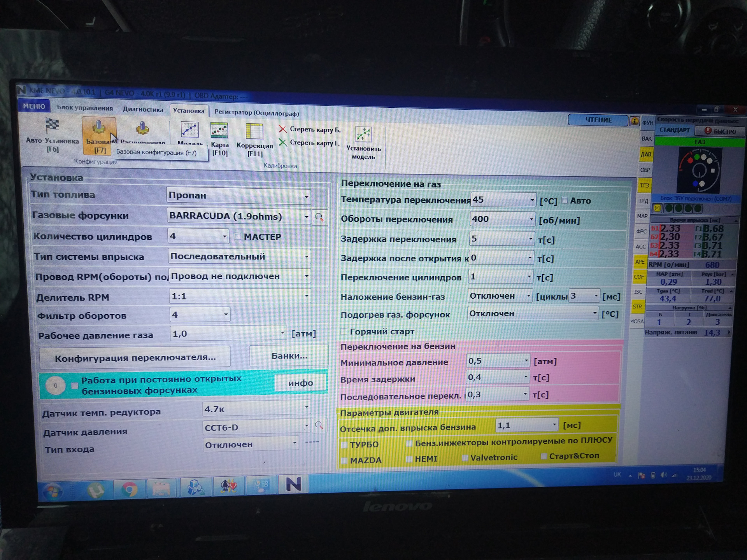
Task: Open ISC side panel tab
Action: 638,292
